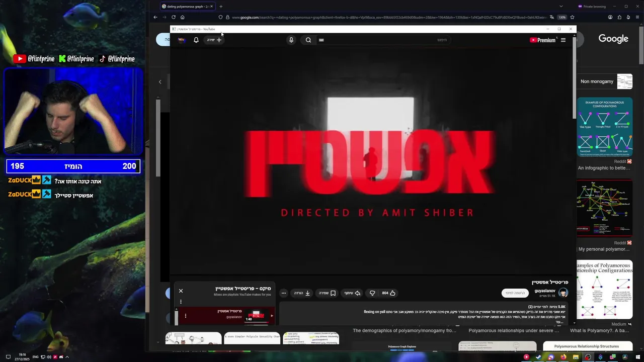Open Polyamorous Relationship Structures image

coord(588,346)
